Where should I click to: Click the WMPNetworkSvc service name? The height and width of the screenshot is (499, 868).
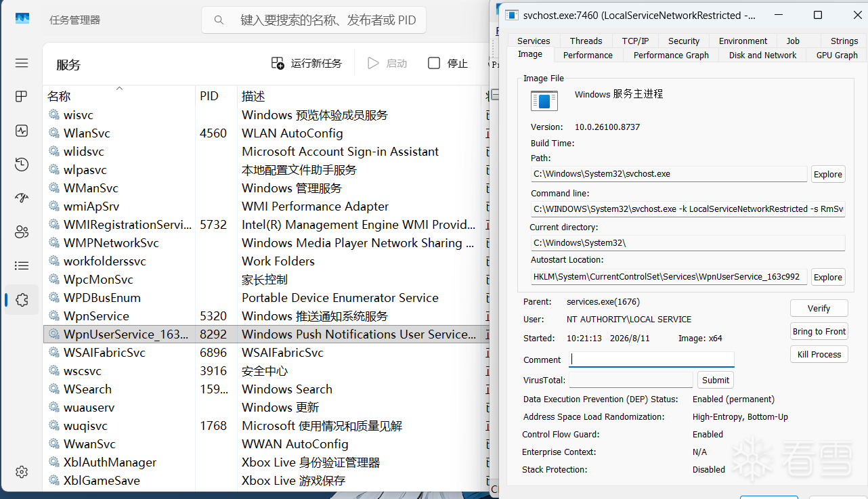pos(112,243)
